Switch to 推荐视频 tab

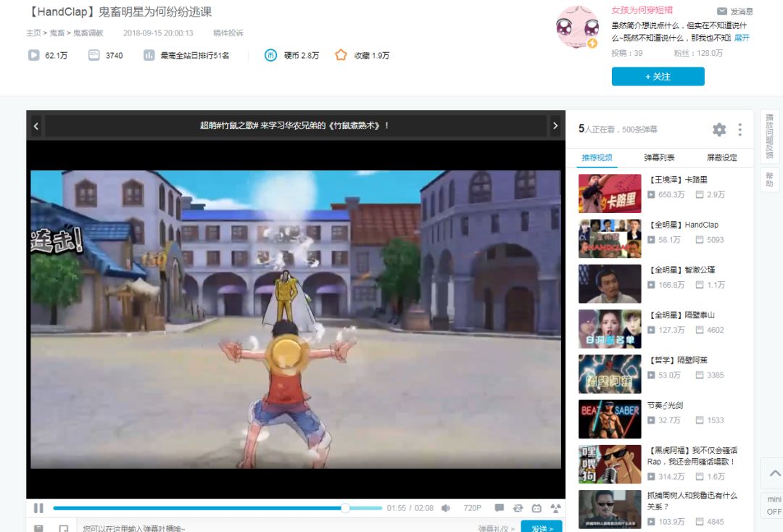[597, 158]
